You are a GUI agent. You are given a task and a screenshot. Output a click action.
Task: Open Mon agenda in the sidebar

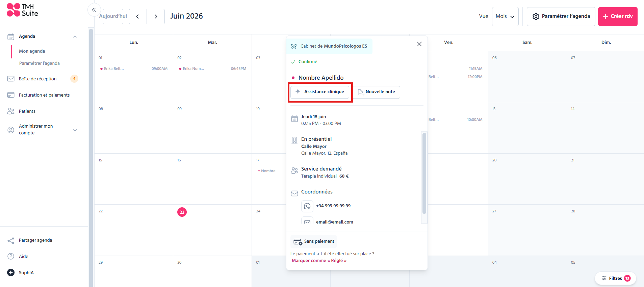click(32, 51)
